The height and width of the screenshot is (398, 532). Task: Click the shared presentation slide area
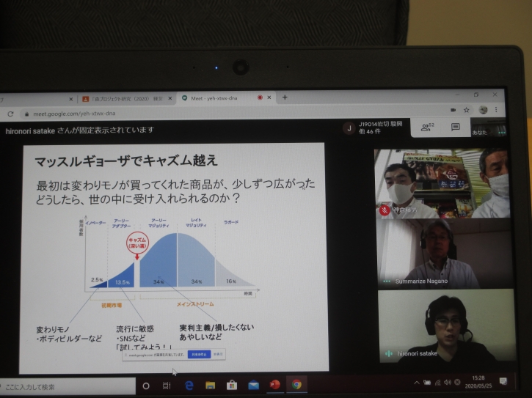[174, 258]
